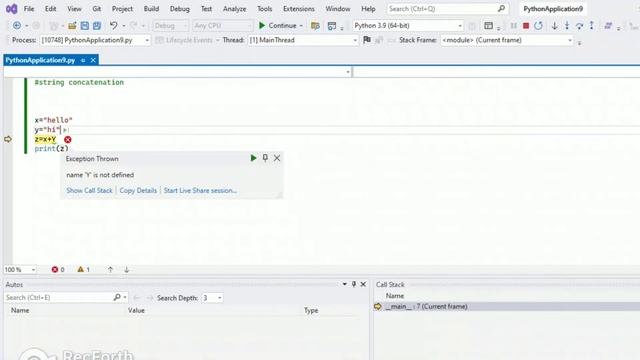Open the Project menu

[x=122, y=9]
